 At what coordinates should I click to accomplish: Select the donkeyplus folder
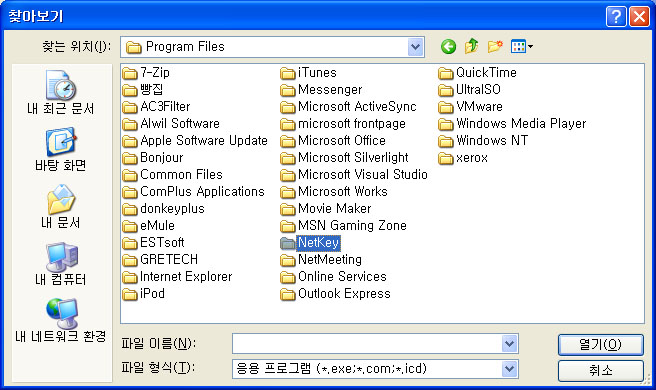164,209
